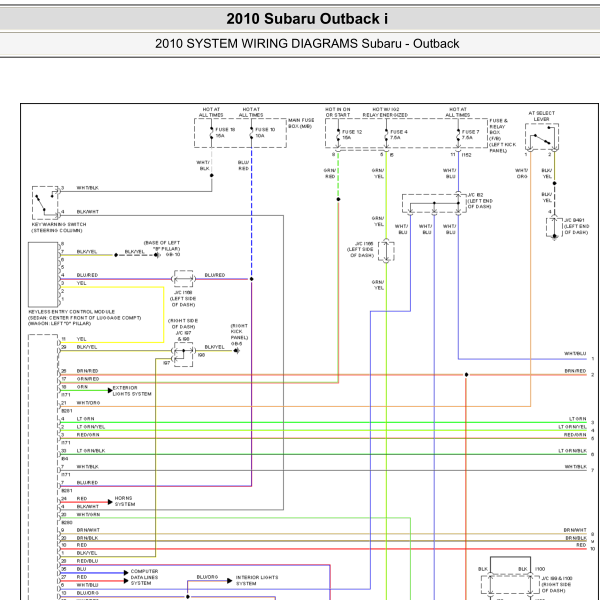Click the pin 18 "GRN" wire label

point(82,387)
